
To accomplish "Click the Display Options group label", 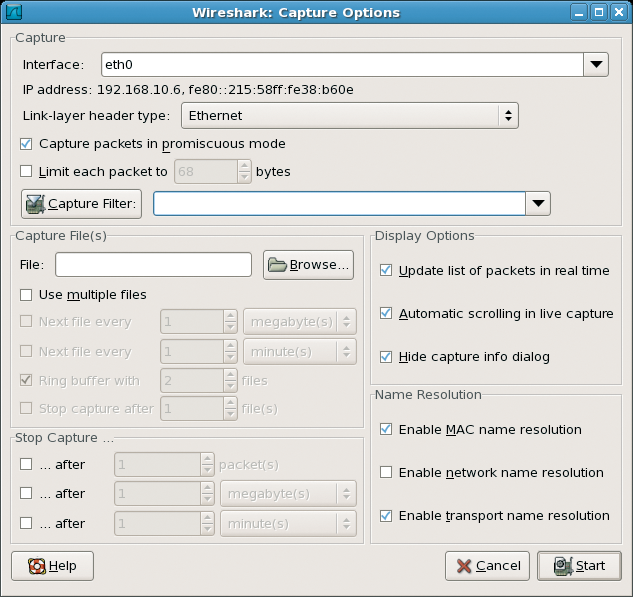I will (x=425, y=236).
